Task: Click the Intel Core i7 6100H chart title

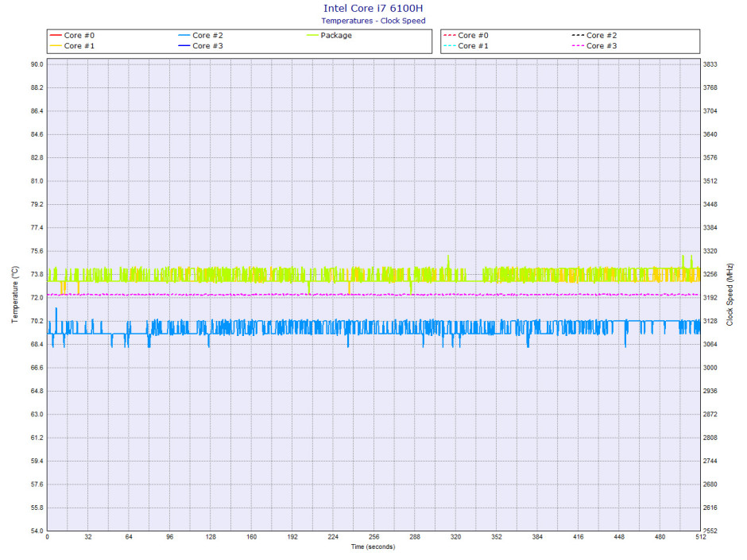Action: click(373, 8)
